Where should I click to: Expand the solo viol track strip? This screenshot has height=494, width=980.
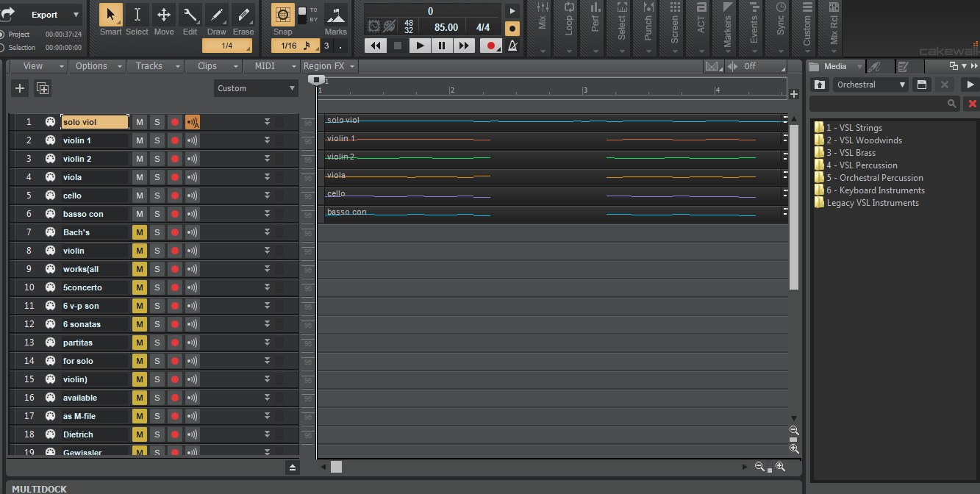[x=268, y=122]
